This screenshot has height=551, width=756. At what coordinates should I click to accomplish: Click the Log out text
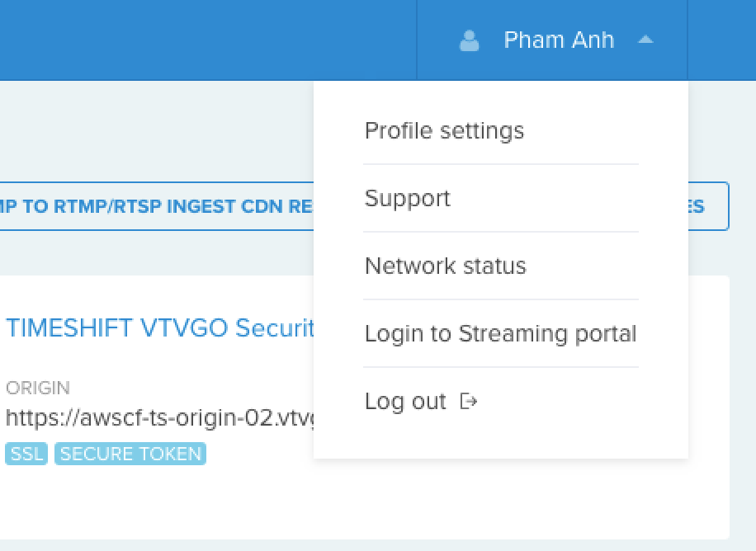(x=405, y=402)
